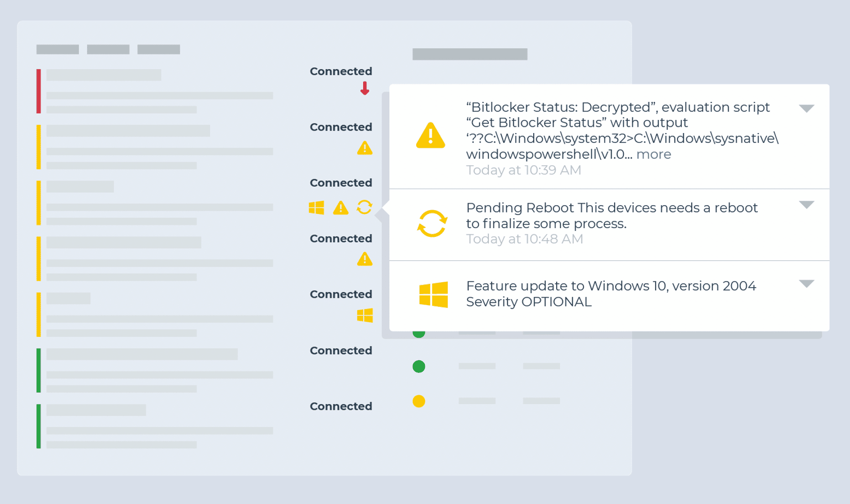Viewport: 850px width, 504px height.
Task: Click the "more" link in Bitlocker alert
Action: 654,155
